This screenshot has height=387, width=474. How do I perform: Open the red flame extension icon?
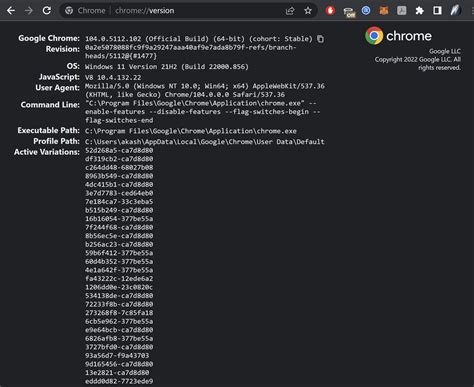click(x=330, y=11)
